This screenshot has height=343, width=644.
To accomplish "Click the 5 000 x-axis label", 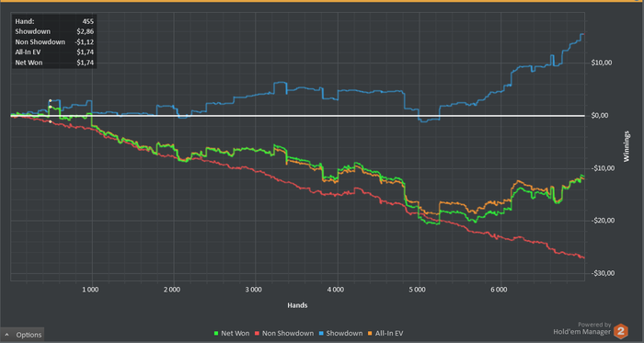I will [x=417, y=290].
